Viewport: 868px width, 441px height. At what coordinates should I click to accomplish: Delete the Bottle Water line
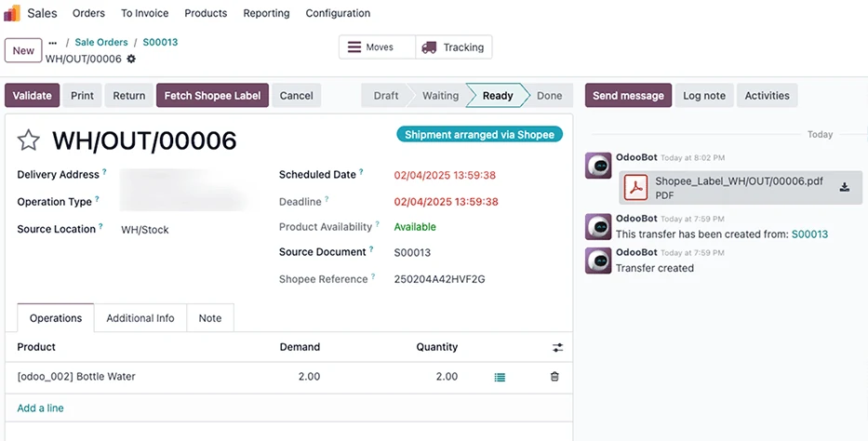[554, 377]
